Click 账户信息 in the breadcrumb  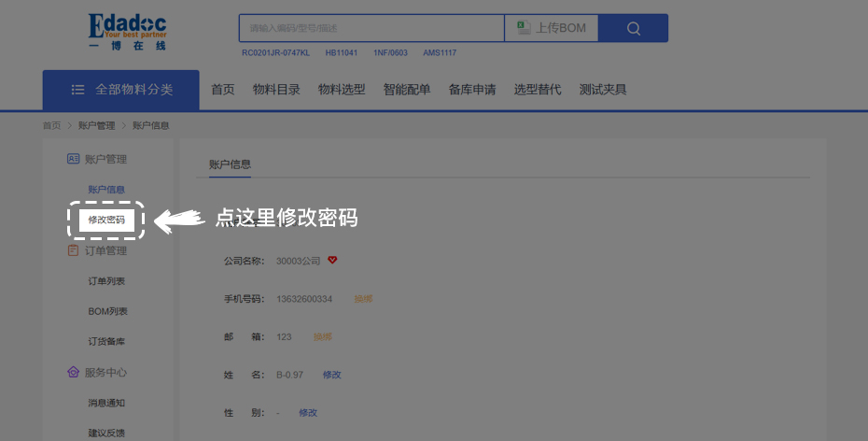[151, 126]
